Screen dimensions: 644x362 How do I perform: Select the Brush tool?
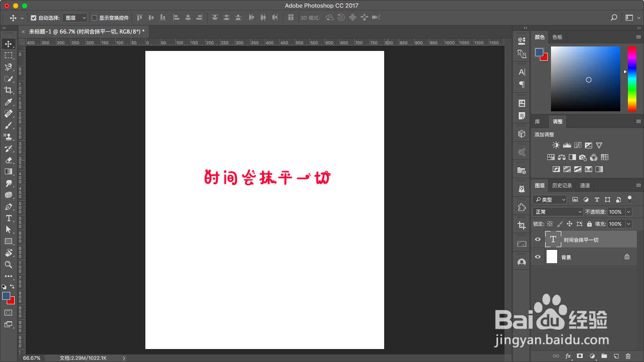click(8, 125)
